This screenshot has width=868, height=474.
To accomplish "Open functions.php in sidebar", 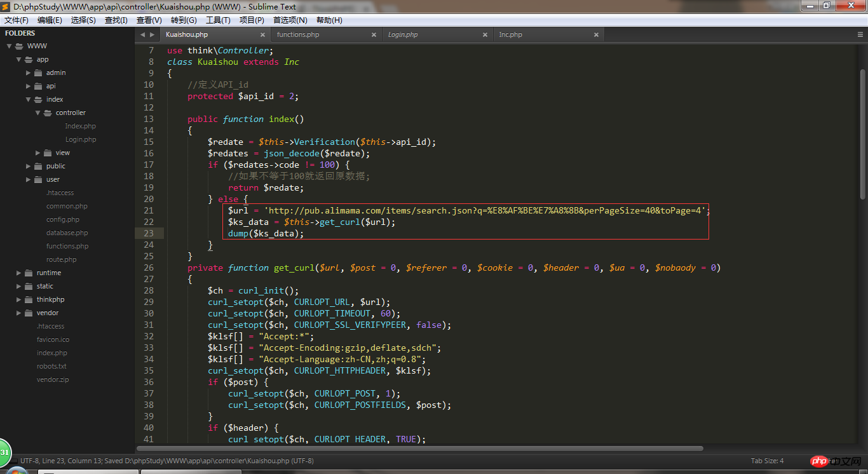I will [67, 247].
